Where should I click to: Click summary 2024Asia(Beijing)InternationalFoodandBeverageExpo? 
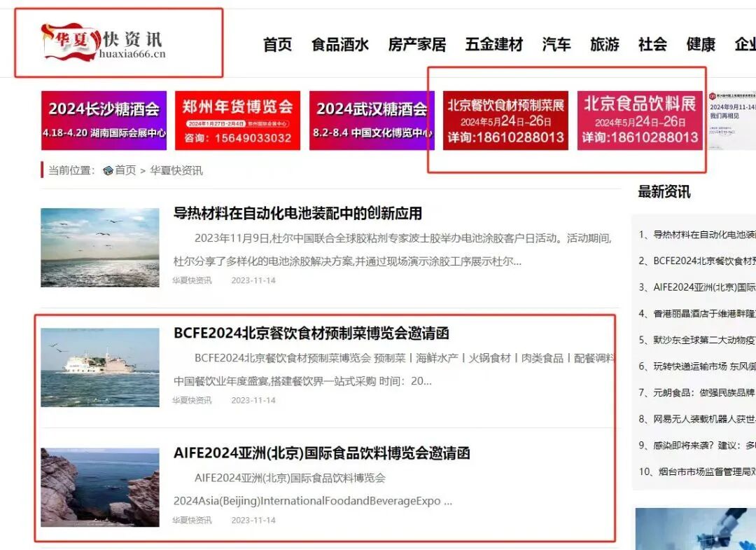313,501
